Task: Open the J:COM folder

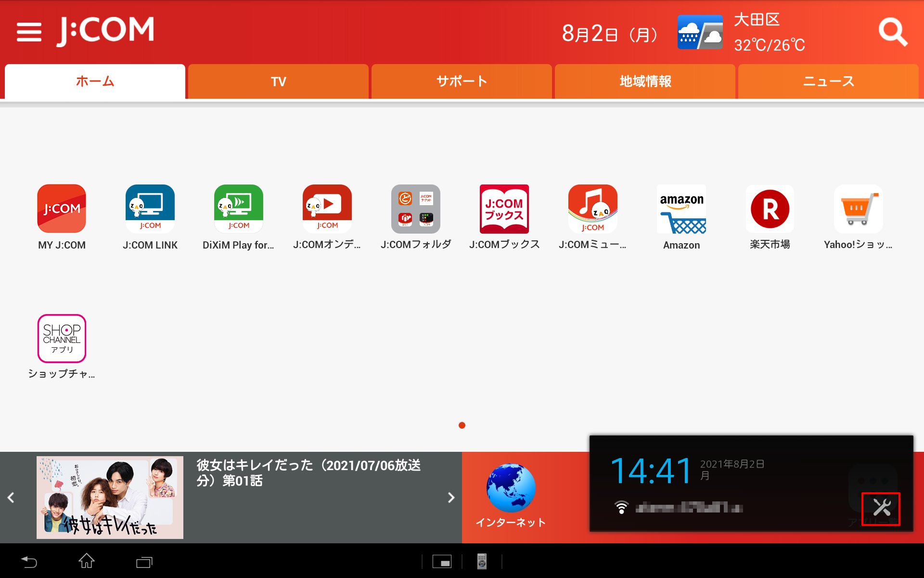Action: tap(416, 209)
